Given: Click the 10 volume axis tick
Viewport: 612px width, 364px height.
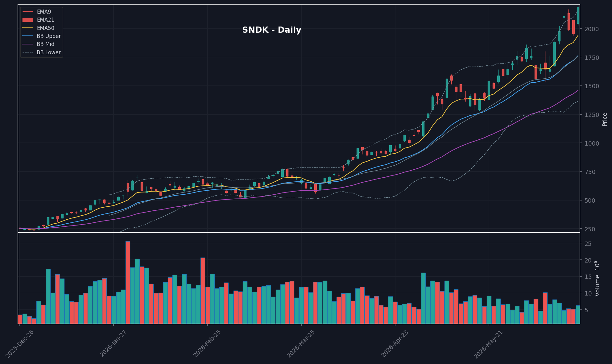Looking at the screenshot, I should (588, 294).
